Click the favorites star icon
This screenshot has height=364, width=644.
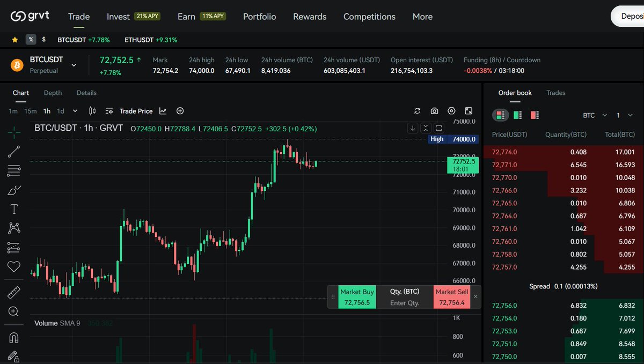(15, 40)
